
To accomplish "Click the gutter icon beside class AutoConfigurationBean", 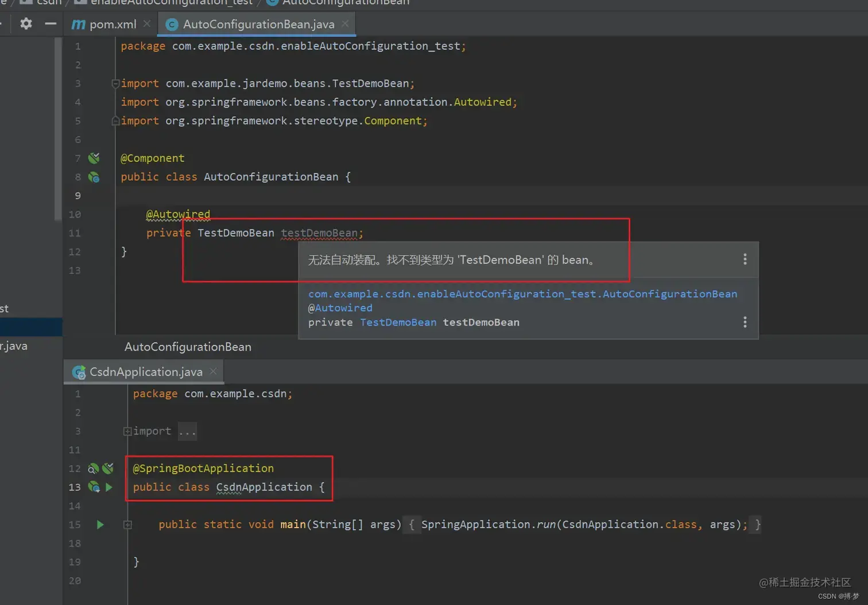I will pos(94,177).
